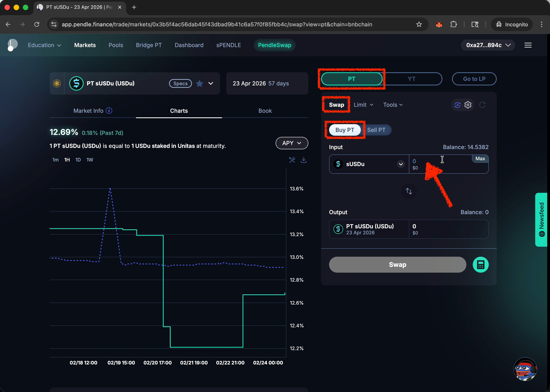Click the chart download icon
This screenshot has width=550, height=392.
pyautogui.click(x=304, y=160)
